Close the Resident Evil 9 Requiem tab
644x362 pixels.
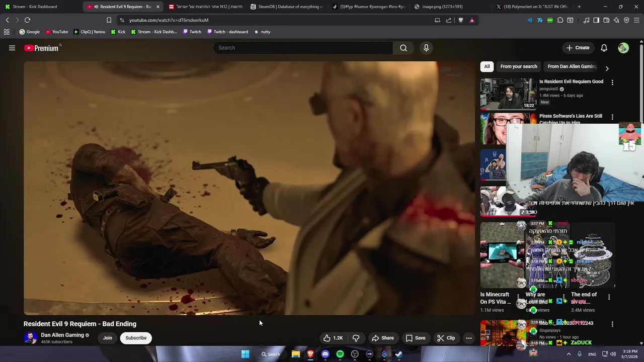(158, 7)
